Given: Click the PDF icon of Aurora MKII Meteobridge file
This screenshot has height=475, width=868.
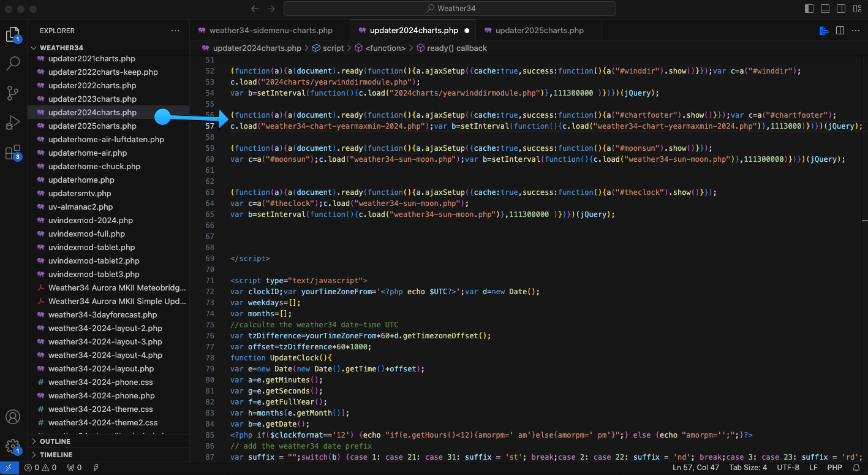Looking at the screenshot, I should 41,287.
